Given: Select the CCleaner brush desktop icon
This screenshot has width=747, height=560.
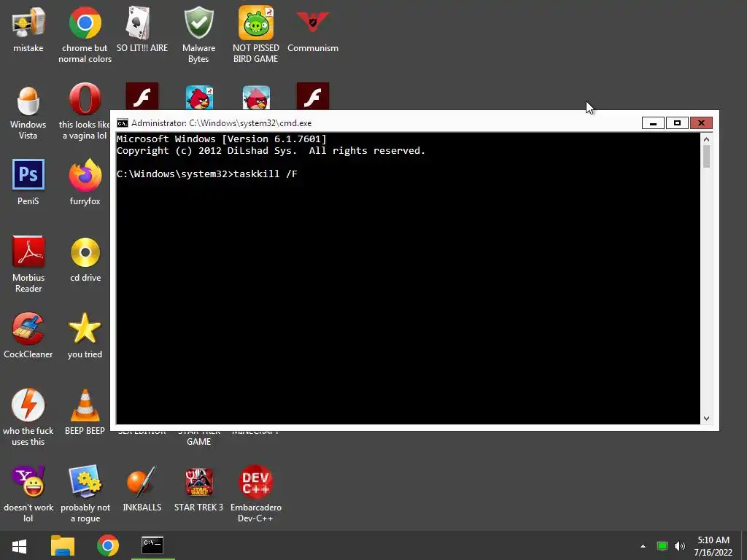Looking at the screenshot, I should point(28,329).
